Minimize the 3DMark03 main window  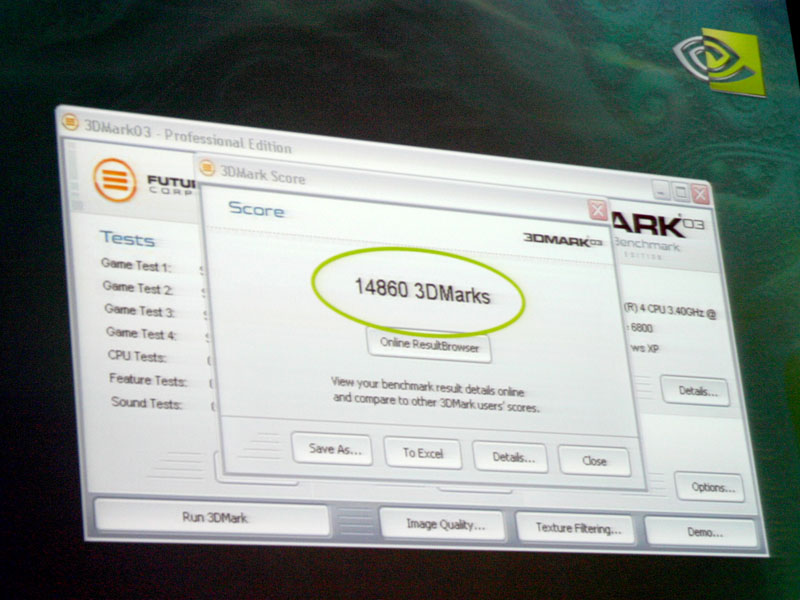(661, 190)
